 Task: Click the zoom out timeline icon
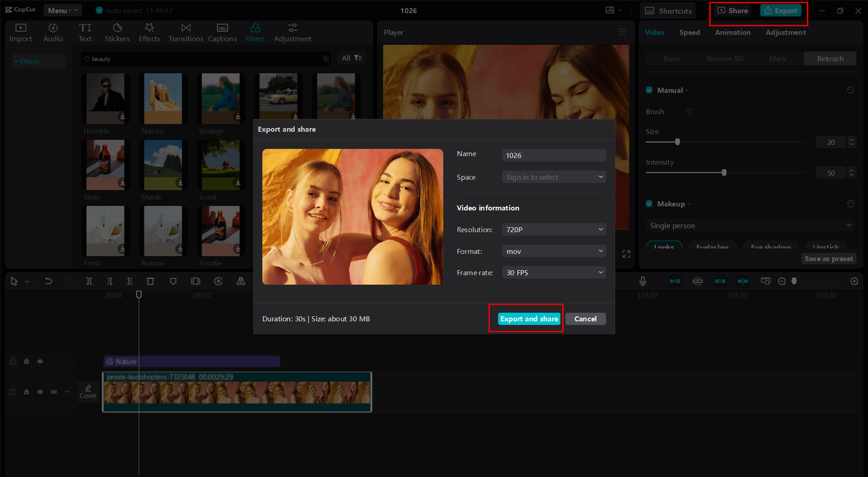(x=782, y=281)
